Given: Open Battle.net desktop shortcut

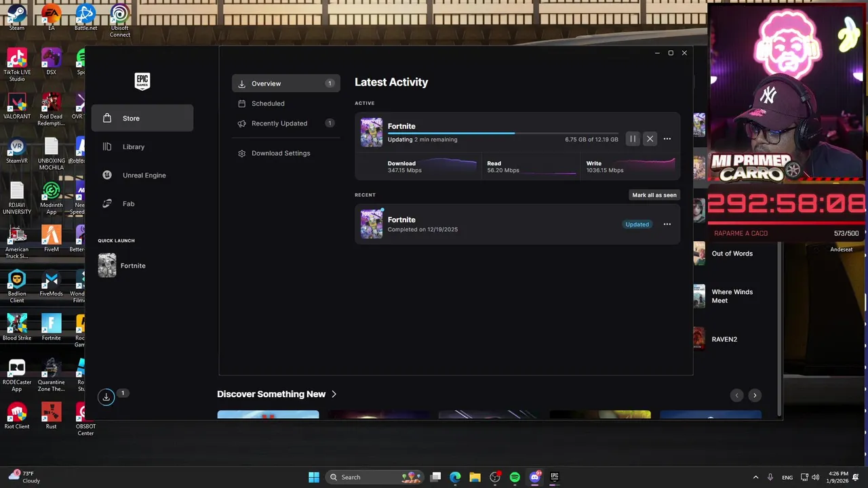Looking at the screenshot, I should click(85, 18).
